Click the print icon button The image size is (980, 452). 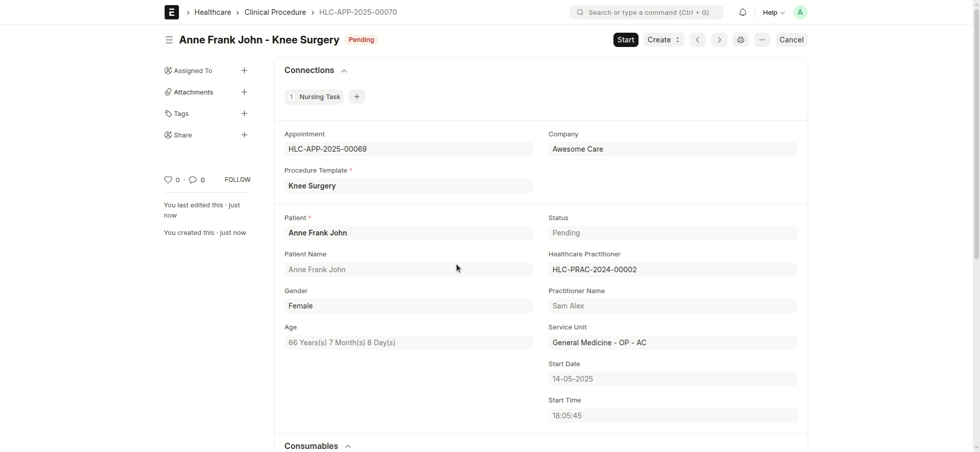(x=741, y=40)
